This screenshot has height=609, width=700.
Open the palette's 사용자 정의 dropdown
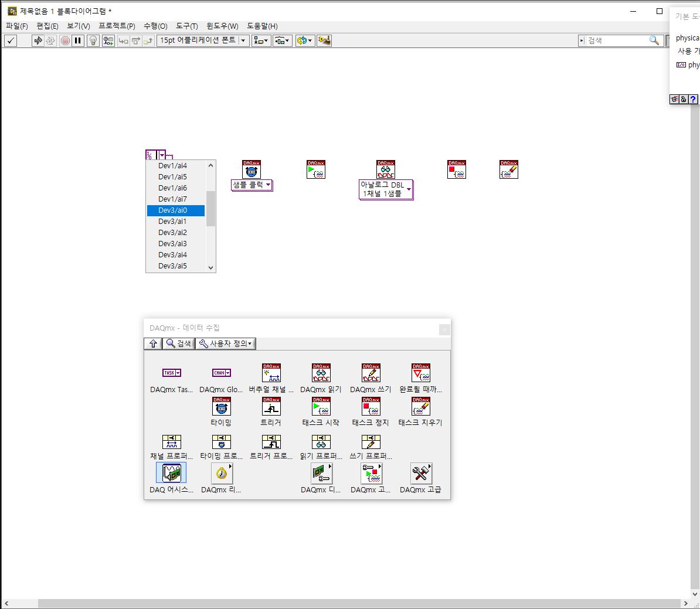click(226, 343)
